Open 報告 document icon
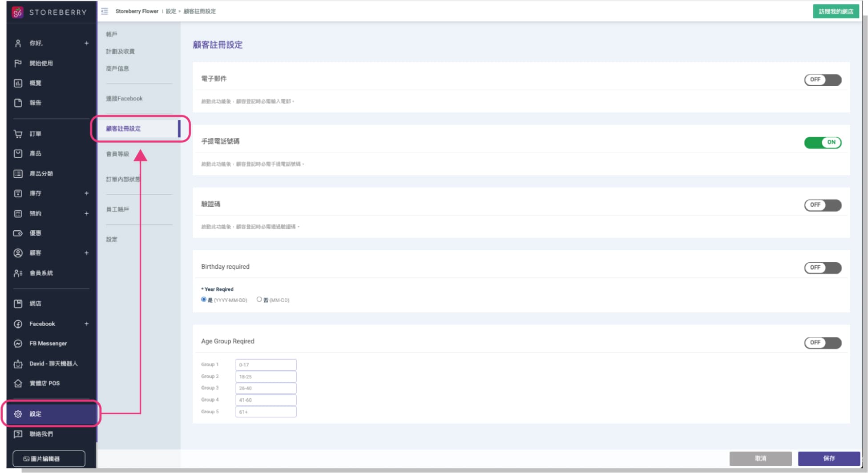 [18, 103]
